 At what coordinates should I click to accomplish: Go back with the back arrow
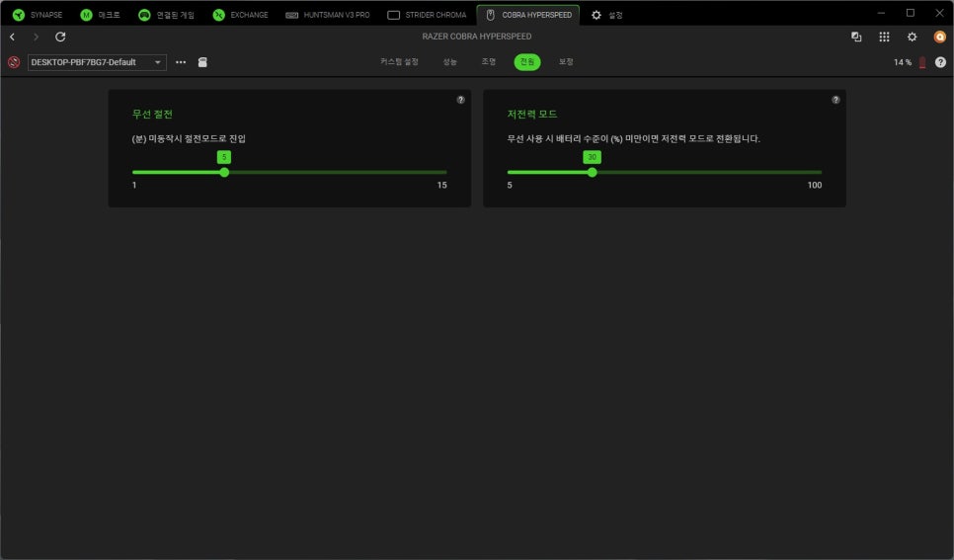tap(12, 38)
